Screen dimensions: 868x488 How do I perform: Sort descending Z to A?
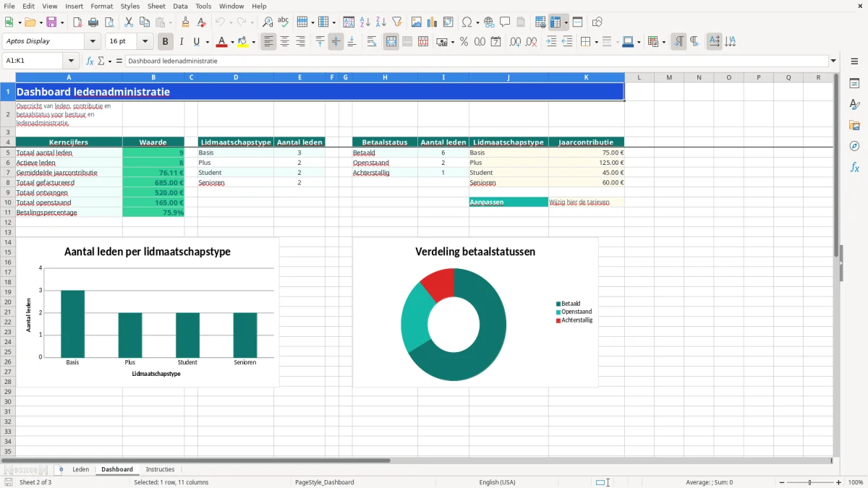pos(380,22)
